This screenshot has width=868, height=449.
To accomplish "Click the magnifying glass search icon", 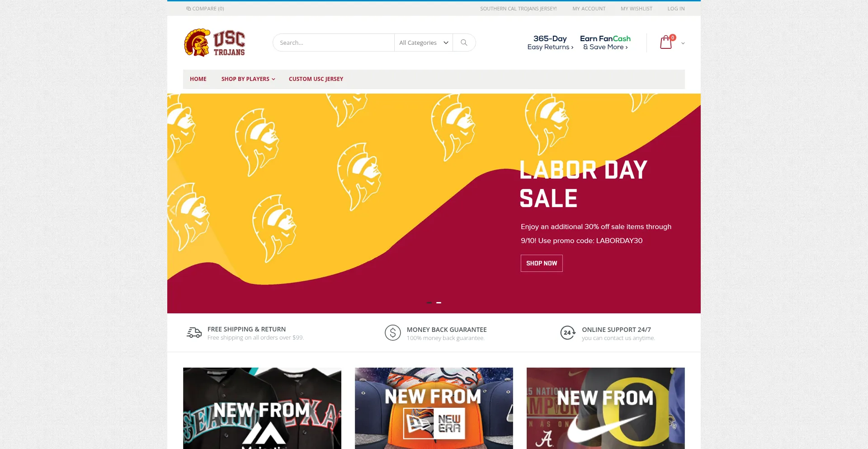I will point(464,43).
